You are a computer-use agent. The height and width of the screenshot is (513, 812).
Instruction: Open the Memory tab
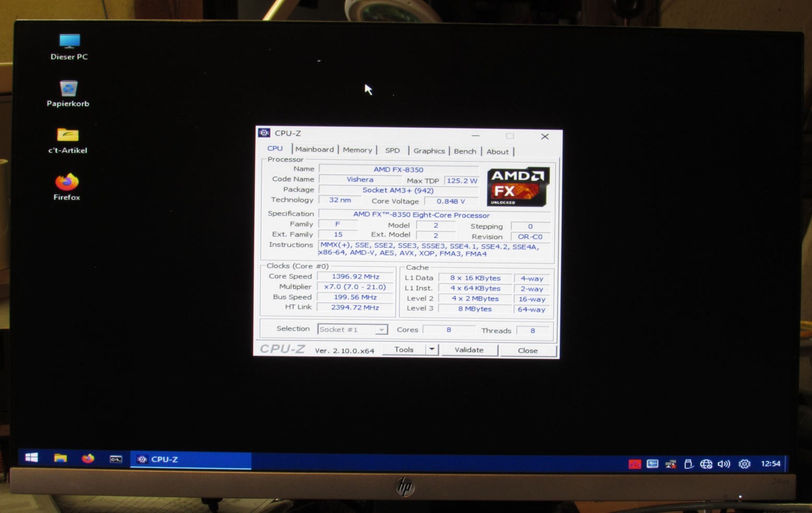coord(357,150)
